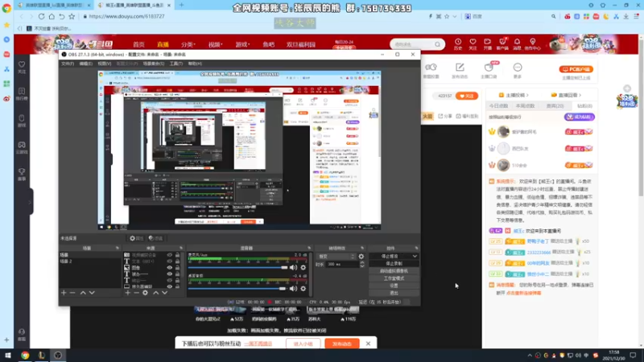Image resolution: width=644 pixels, height=362 pixels.
Task: Open source properties via the sources toolbar gear
Action: tap(146, 293)
